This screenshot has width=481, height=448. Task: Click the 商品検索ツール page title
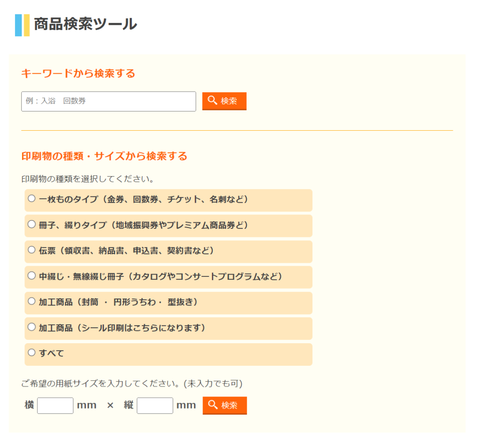[x=85, y=24]
